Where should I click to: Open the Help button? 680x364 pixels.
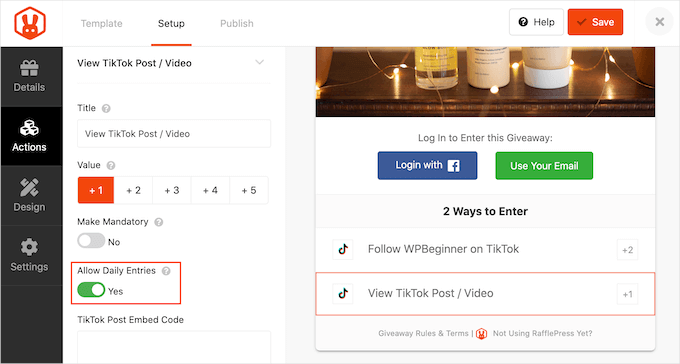click(x=536, y=22)
